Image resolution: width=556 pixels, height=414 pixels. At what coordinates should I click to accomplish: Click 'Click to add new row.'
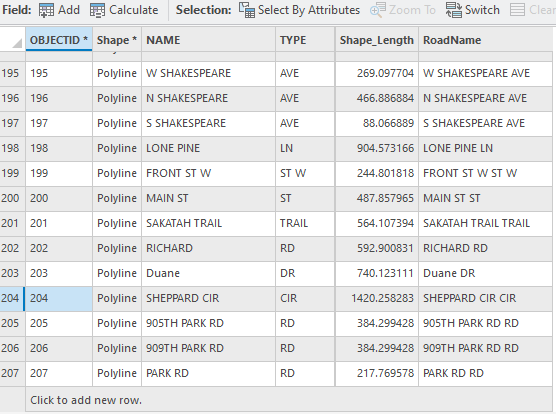[x=86, y=400]
